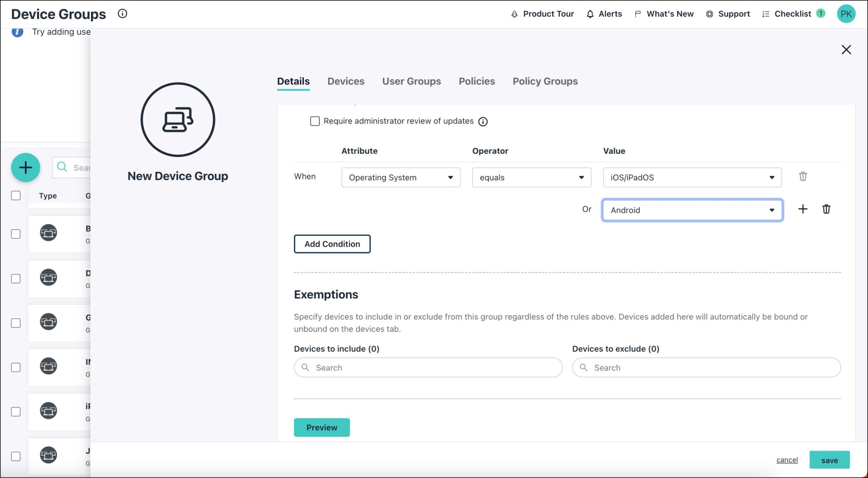The width and height of the screenshot is (868, 478).
Task: Delete the iOS/iPadOS condition row
Action: coord(803,176)
